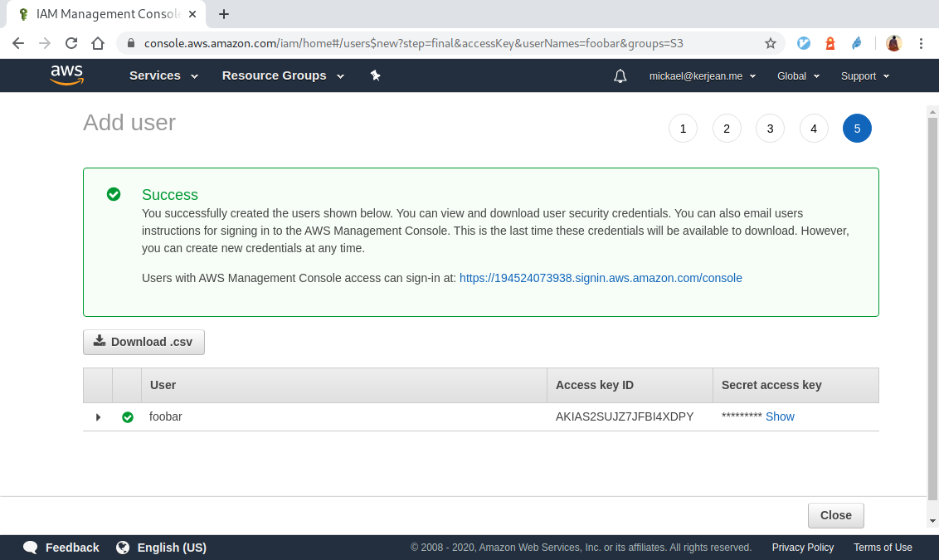Go to wizard step 4
The height and width of the screenshot is (560, 939).
814,128
